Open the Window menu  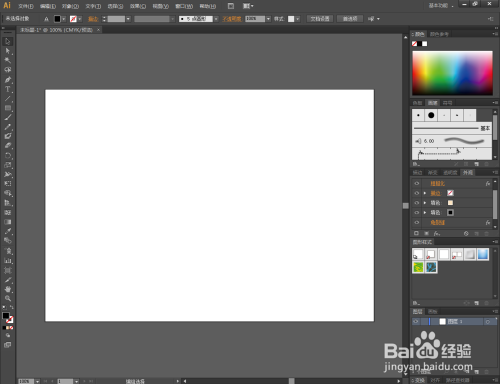pyautogui.click(x=184, y=6)
